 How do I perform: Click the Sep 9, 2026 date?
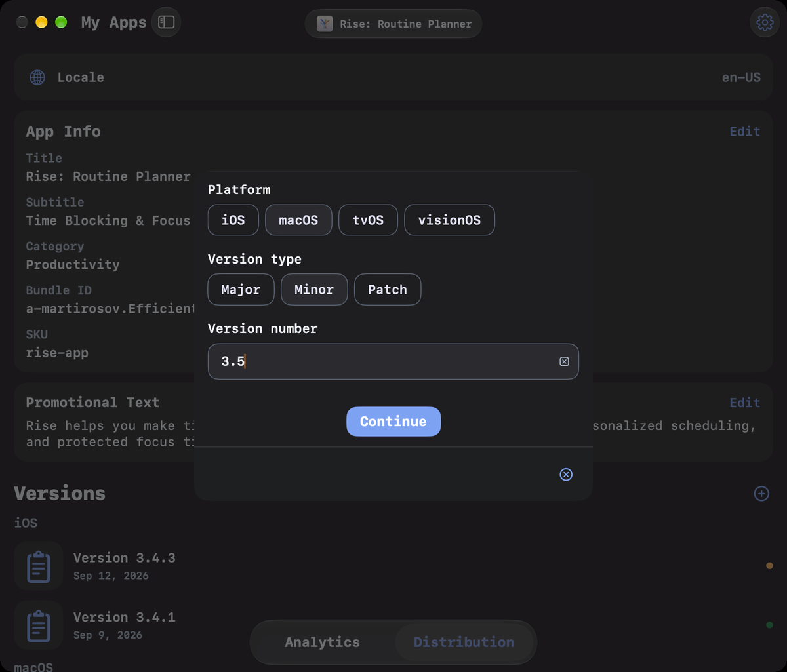point(108,635)
